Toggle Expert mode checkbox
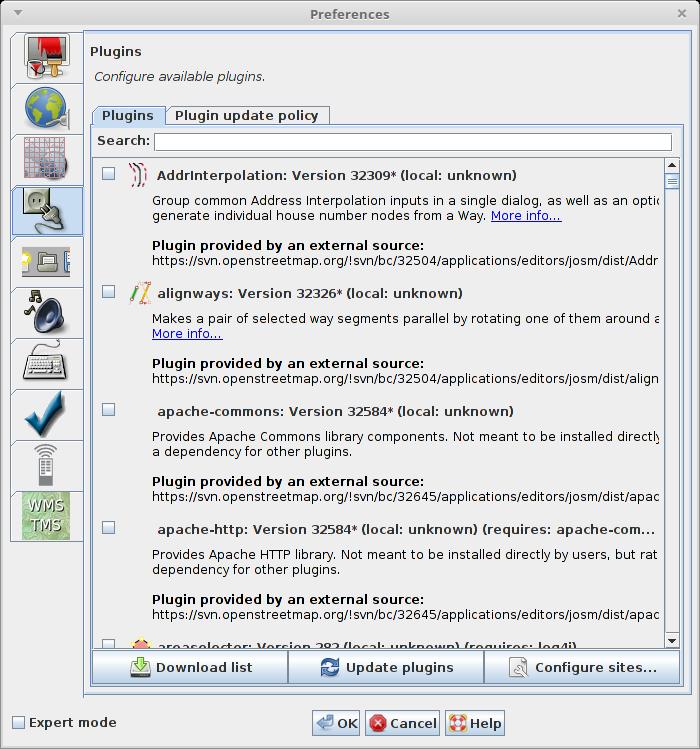This screenshot has width=700, height=749. pos(18,723)
